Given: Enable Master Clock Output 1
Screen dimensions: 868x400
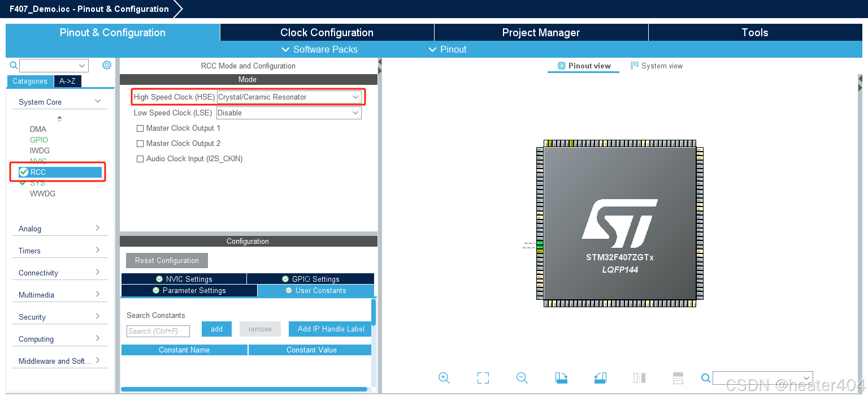Looking at the screenshot, I should [140, 128].
